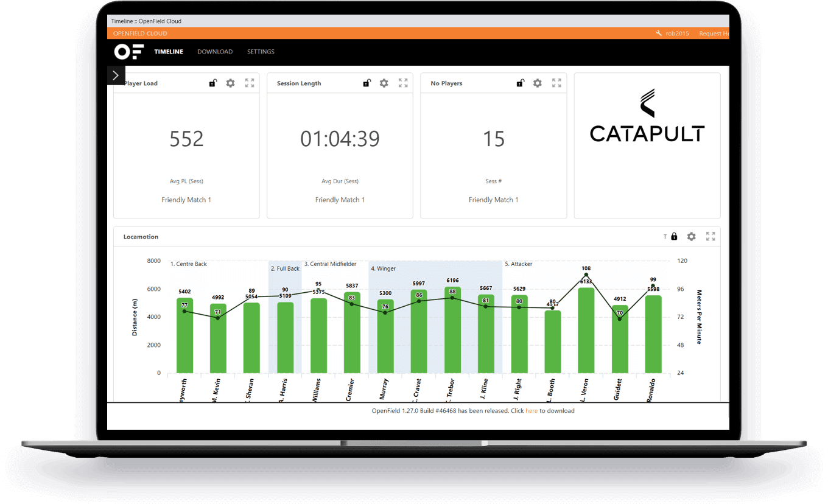828x504 pixels.
Task: Click the L. Veron green distance bar
Action: 586,332
